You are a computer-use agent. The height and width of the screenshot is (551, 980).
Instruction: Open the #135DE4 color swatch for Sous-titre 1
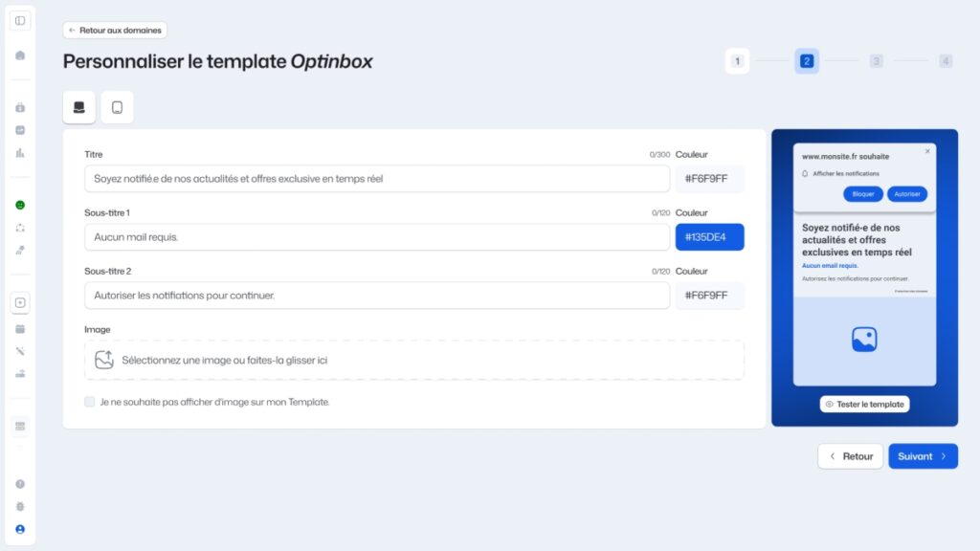point(709,237)
